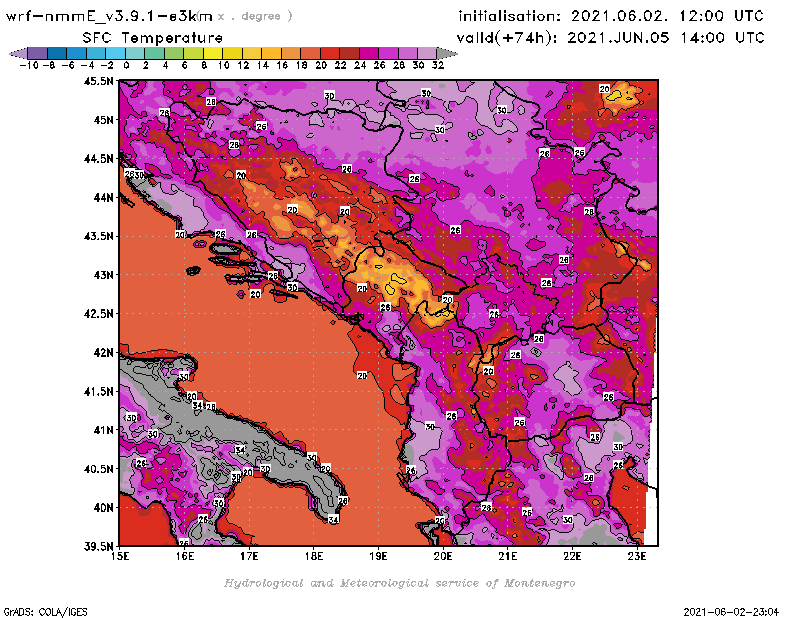Select the 18E longitude label
This screenshot has width=800, height=618.
pos(314,556)
